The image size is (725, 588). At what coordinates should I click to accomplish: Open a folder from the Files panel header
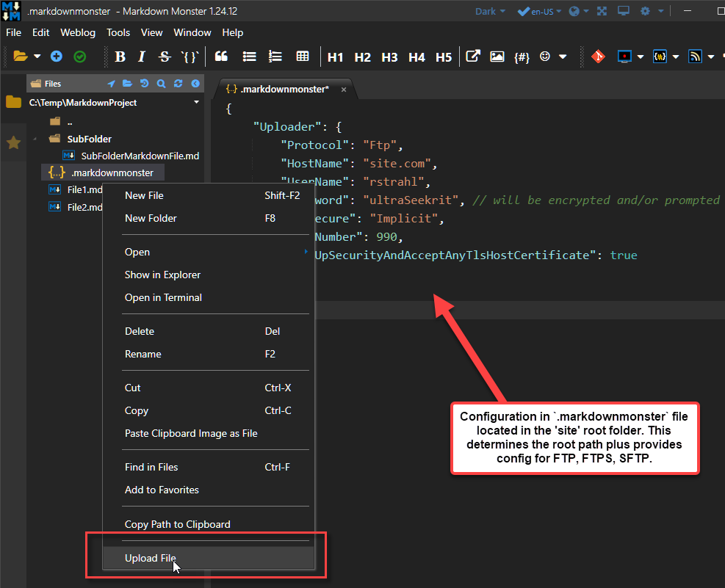pos(127,84)
